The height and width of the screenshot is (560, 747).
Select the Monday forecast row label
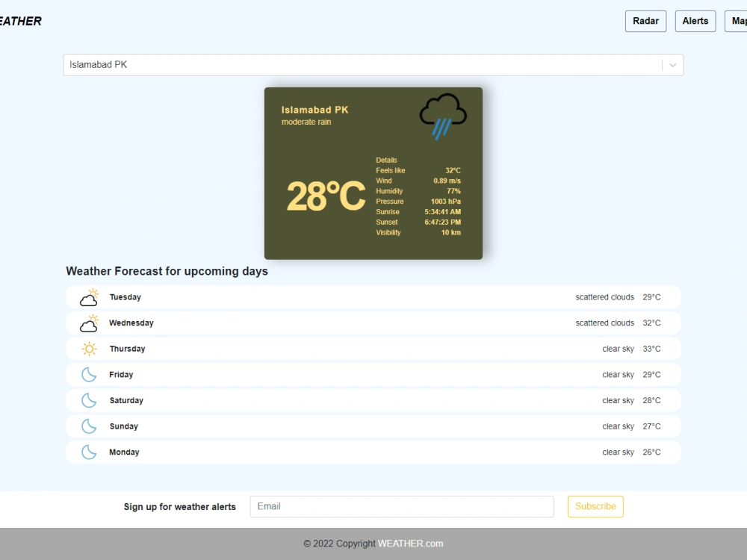(124, 452)
